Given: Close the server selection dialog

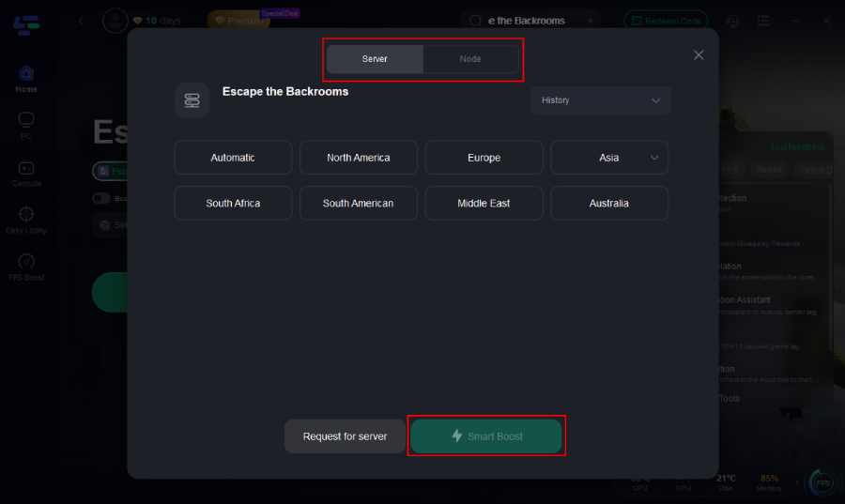Looking at the screenshot, I should point(699,55).
